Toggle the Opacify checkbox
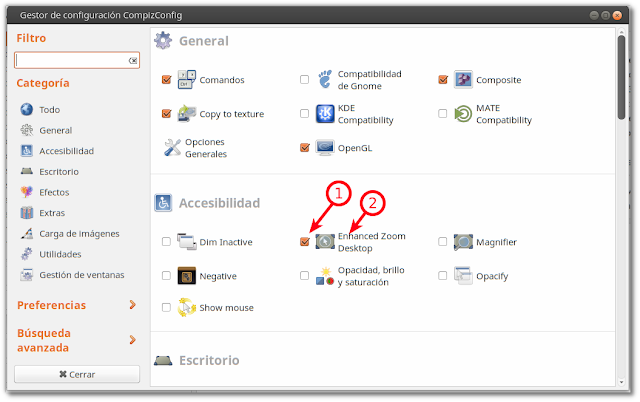The height and width of the screenshot is (402, 640). click(x=442, y=275)
